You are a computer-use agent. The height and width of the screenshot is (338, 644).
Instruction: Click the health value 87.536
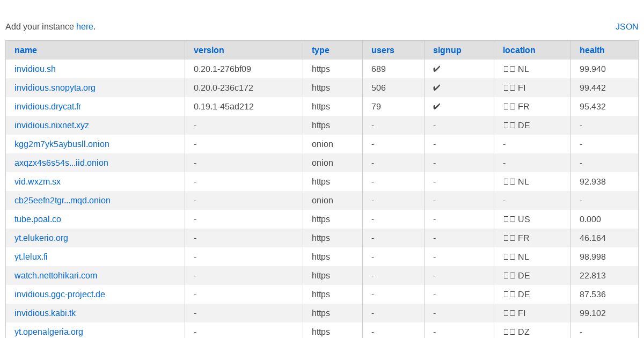[x=592, y=294]
